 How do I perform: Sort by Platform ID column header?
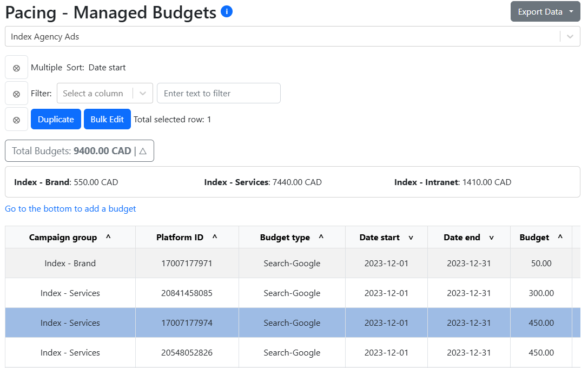[x=187, y=238]
